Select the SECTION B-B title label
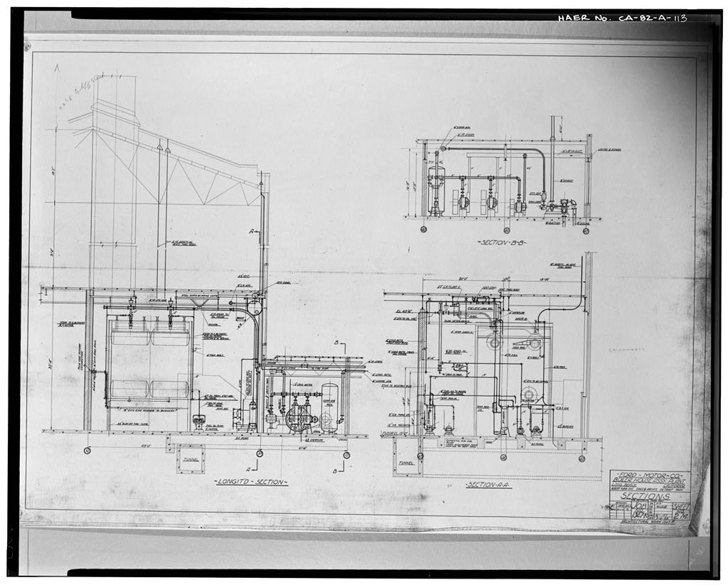The width and height of the screenshot is (728, 585). coord(502,242)
